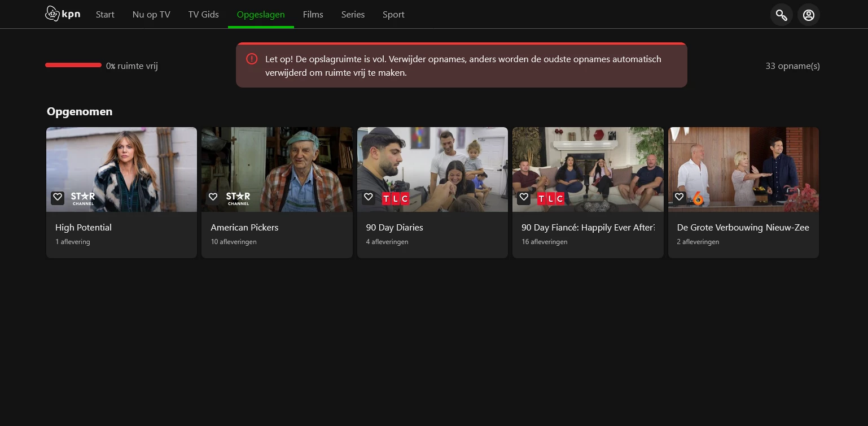The image size is (868, 426).
Task: Click the "Opgenomen" section heading
Action: pos(80,112)
